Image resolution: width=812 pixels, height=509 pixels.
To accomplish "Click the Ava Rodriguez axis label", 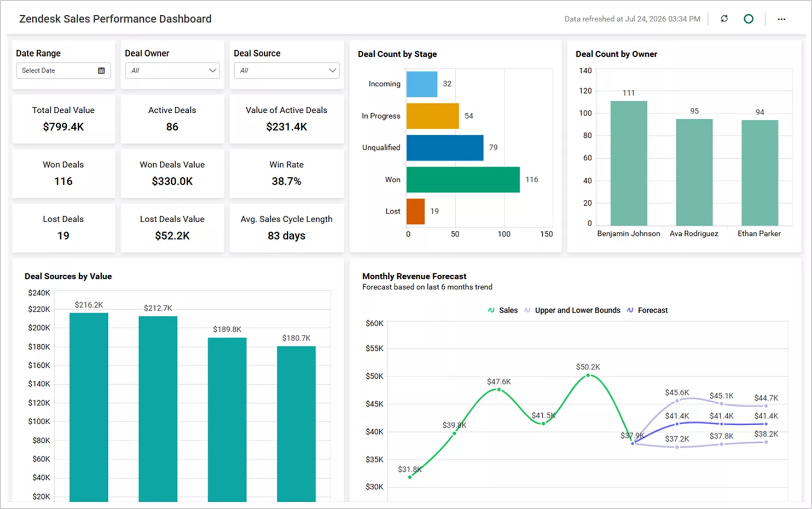I will pyautogui.click(x=694, y=234).
